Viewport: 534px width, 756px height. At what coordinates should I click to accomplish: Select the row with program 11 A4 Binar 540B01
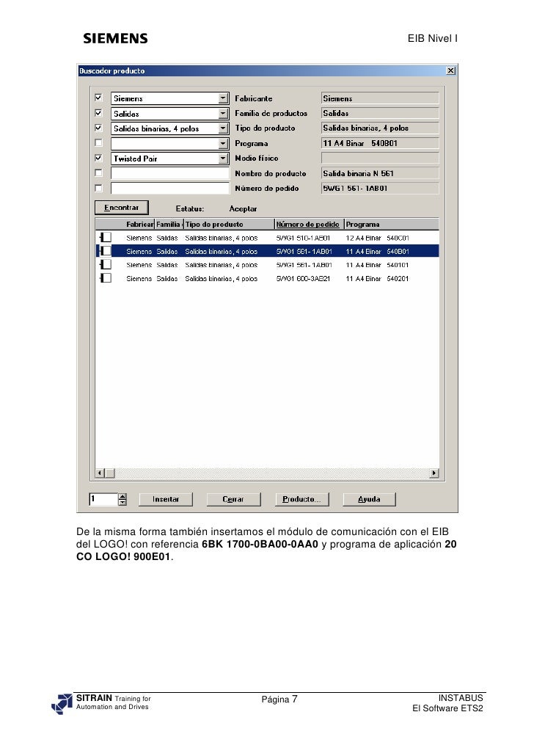(268, 251)
